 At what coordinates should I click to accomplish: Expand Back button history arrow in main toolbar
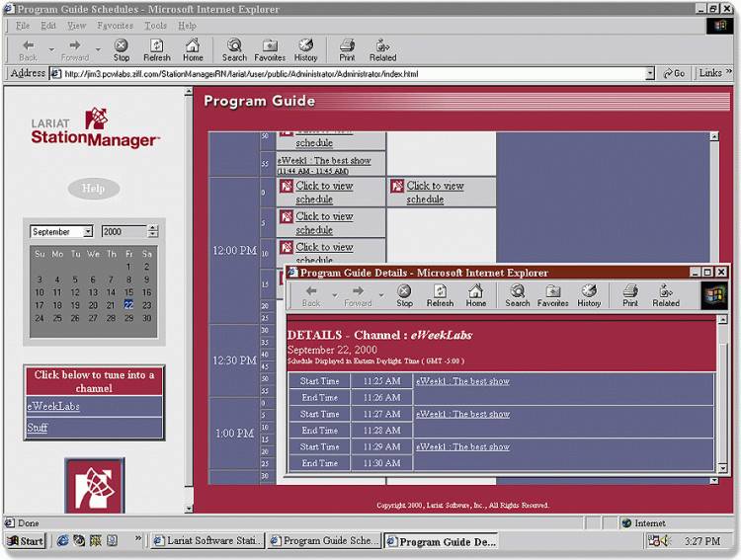(51, 49)
